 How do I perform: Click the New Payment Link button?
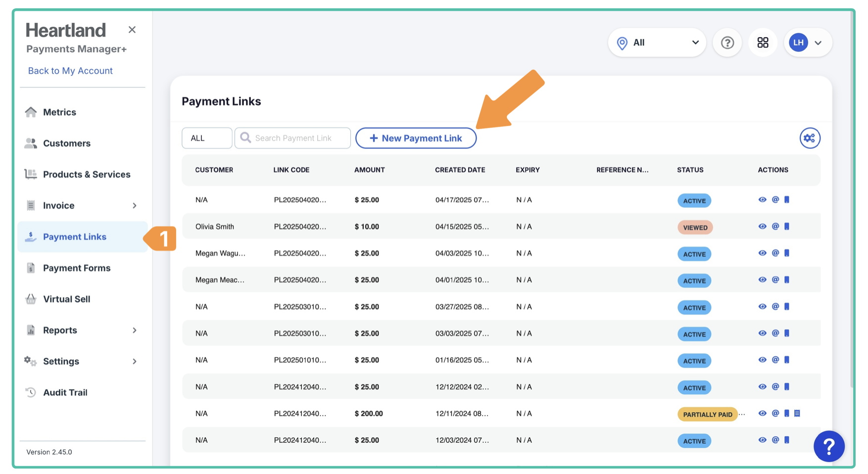416,138
